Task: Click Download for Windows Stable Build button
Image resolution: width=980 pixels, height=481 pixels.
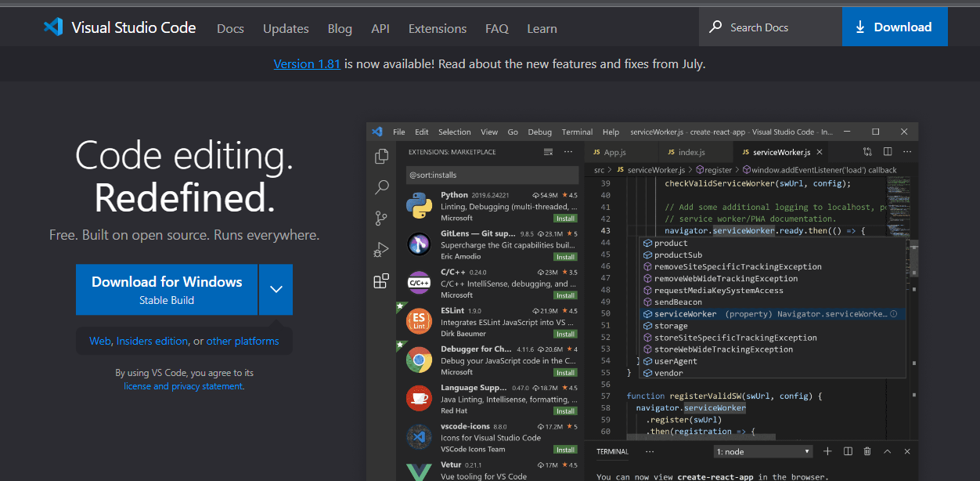Action: [167, 289]
